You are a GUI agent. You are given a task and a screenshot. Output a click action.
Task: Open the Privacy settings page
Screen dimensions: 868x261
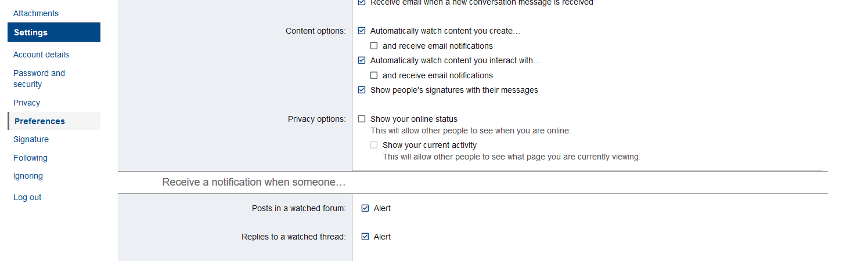pos(27,103)
